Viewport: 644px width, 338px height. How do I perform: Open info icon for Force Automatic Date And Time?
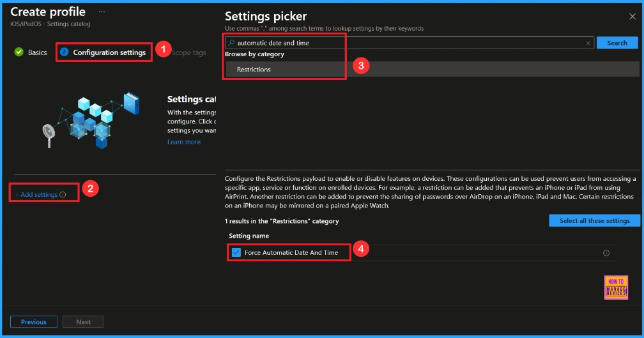[606, 253]
